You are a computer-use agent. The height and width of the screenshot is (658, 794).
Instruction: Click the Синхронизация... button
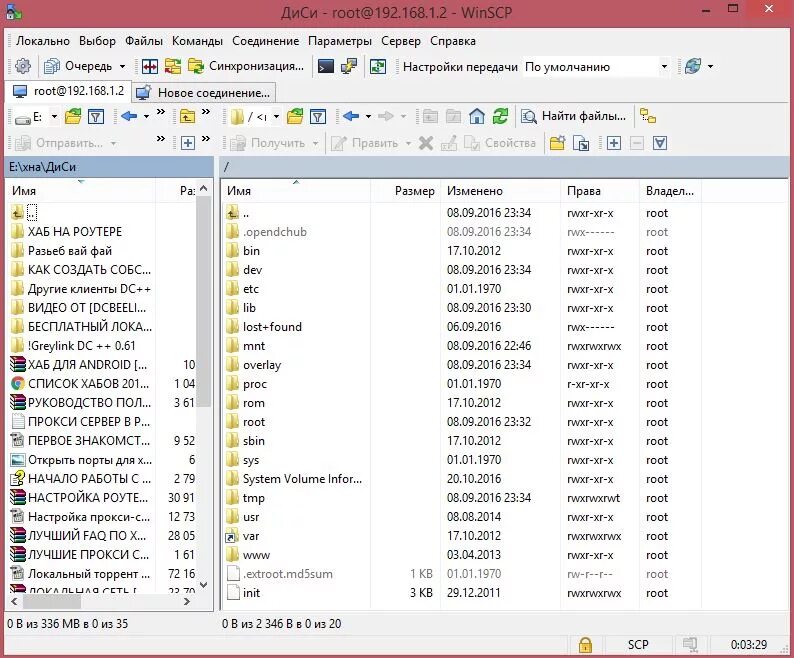[x=246, y=66]
